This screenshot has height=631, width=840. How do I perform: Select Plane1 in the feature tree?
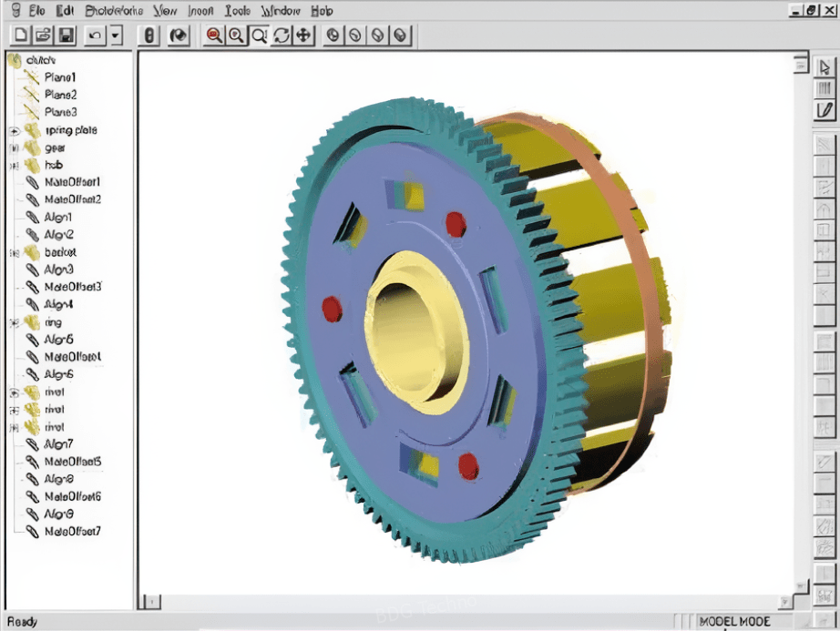60,77
